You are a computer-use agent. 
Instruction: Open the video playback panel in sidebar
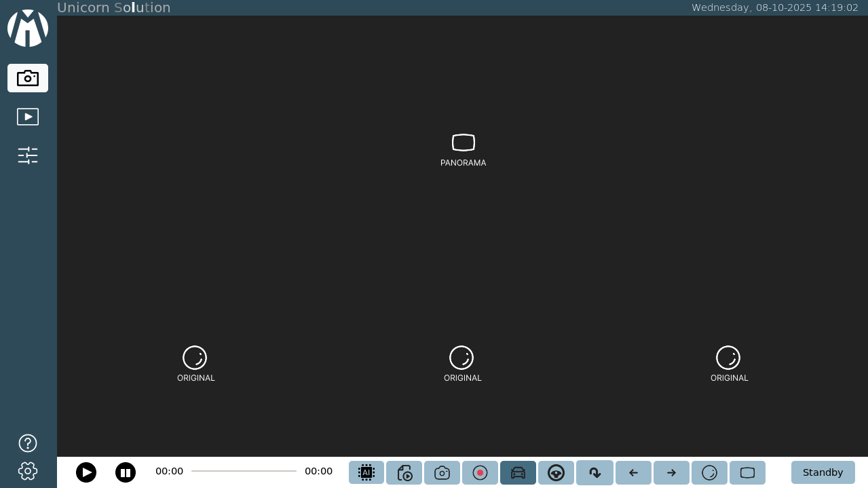coord(27,116)
